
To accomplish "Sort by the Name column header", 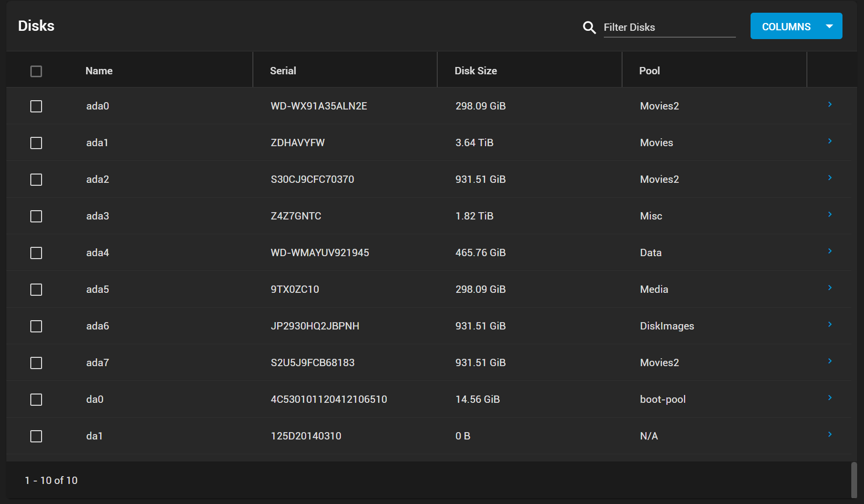I will (x=99, y=71).
